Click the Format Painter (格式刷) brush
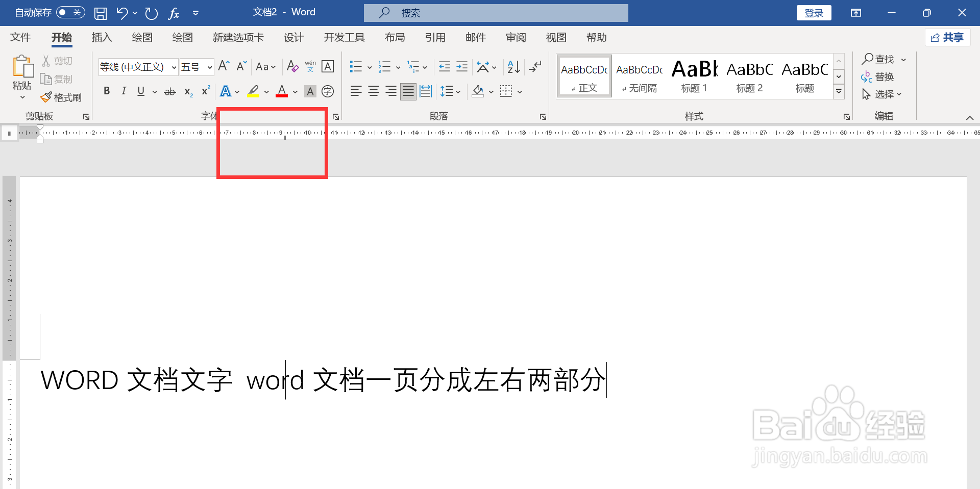 coord(46,97)
